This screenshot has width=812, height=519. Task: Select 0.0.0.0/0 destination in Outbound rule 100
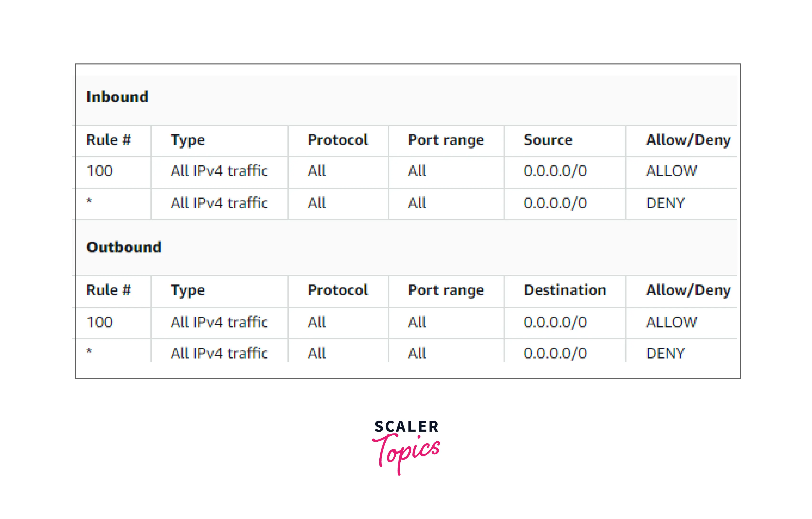click(555, 322)
